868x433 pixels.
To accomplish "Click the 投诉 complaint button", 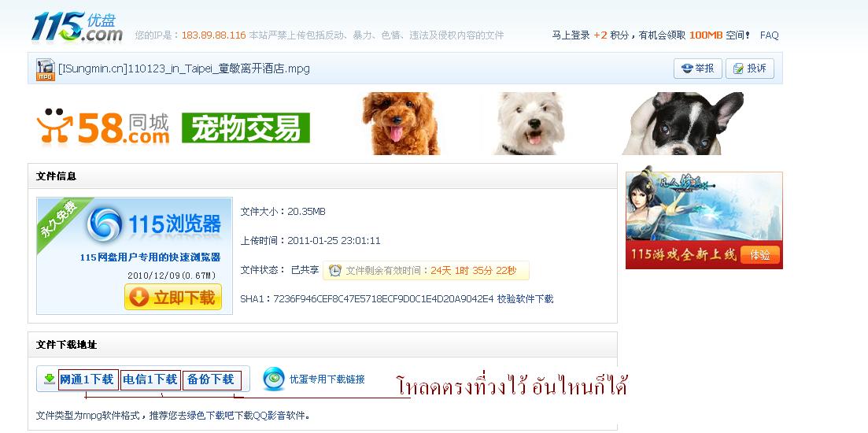I will pos(749,68).
